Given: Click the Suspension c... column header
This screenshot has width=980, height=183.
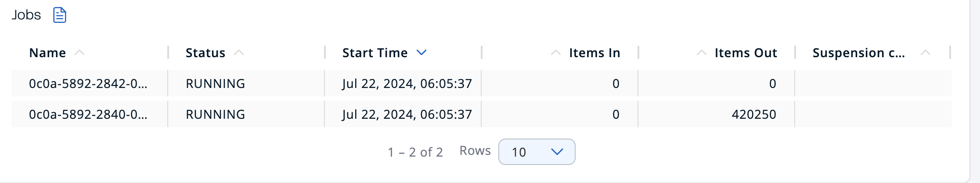Looking at the screenshot, I should click(x=859, y=53).
